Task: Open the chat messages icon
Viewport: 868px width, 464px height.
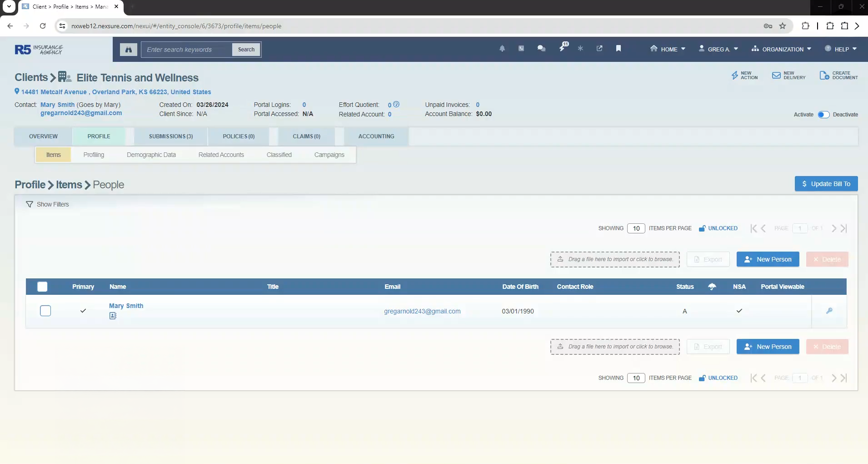Action: (x=541, y=49)
